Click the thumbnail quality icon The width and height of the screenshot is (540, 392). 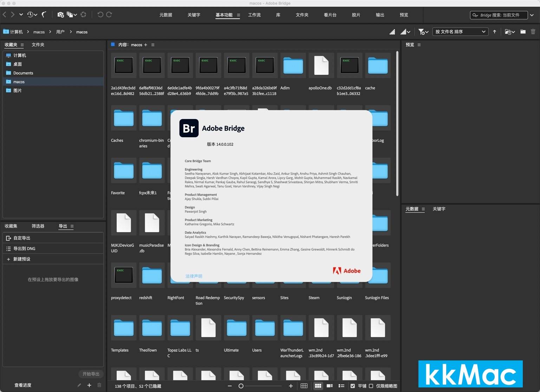pyautogui.click(x=392, y=32)
